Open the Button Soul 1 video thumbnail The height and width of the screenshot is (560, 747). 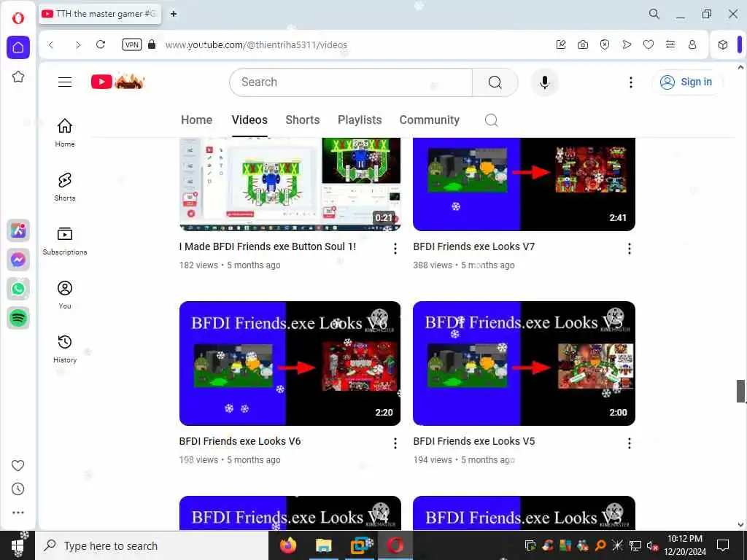coord(290,184)
